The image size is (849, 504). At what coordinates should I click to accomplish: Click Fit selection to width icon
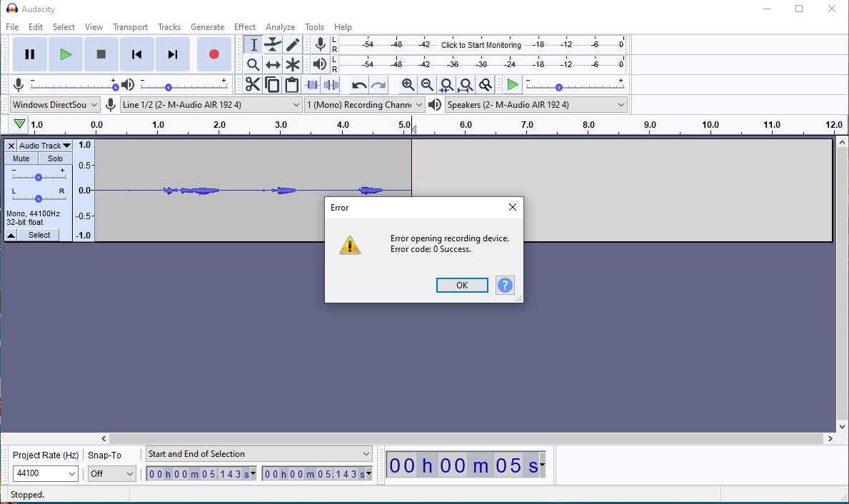point(447,85)
